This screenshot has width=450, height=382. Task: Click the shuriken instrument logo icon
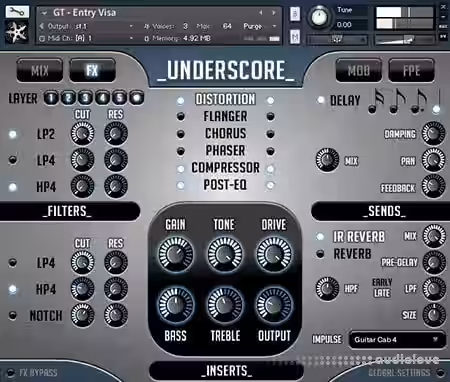tap(17, 32)
